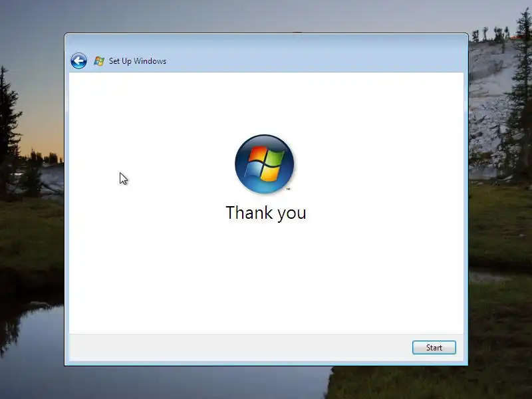This screenshot has height=399, width=532.
Task: Go back using the blue arrow button
Action: tap(78, 61)
